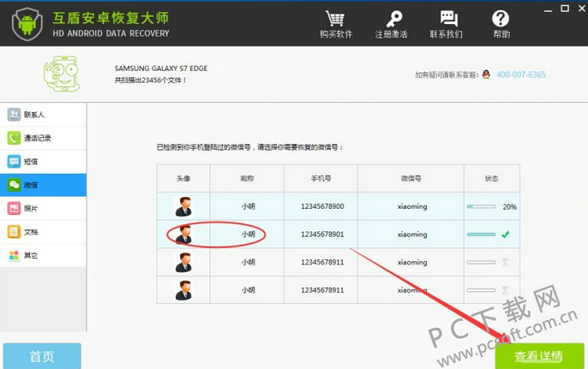Click phone number 12345678900 cell
The height and width of the screenshot is (369, 588).
tap(322, 206)
